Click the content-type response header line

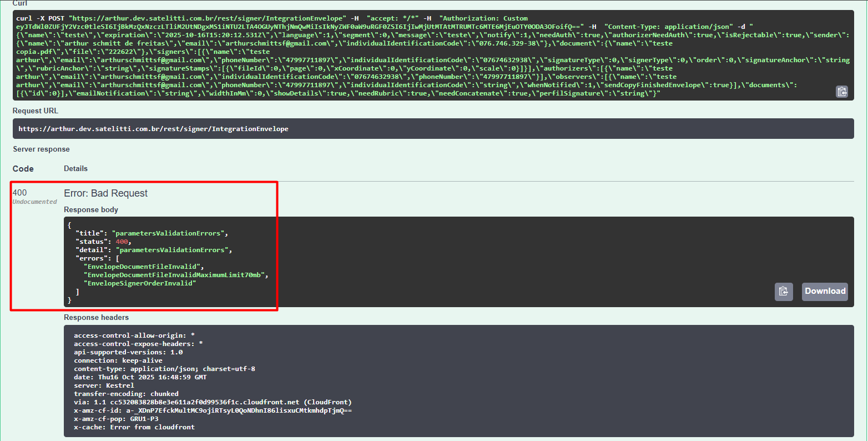(164, 369)
